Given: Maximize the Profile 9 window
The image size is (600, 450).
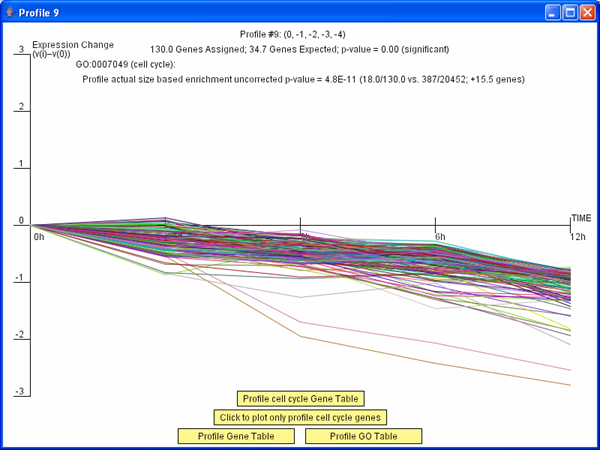Looking at the screenshot, I should 570,12.
